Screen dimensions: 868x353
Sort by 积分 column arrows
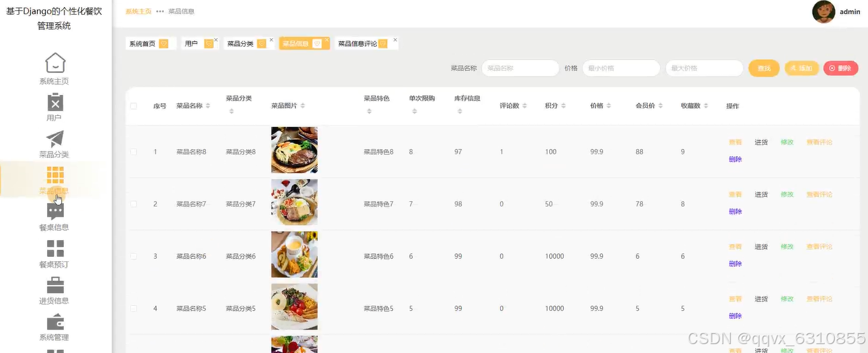(x=564, y=106)
